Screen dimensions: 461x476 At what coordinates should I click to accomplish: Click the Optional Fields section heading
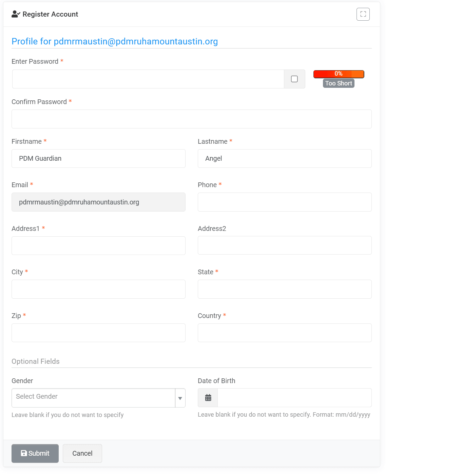(x=36, y=361)
